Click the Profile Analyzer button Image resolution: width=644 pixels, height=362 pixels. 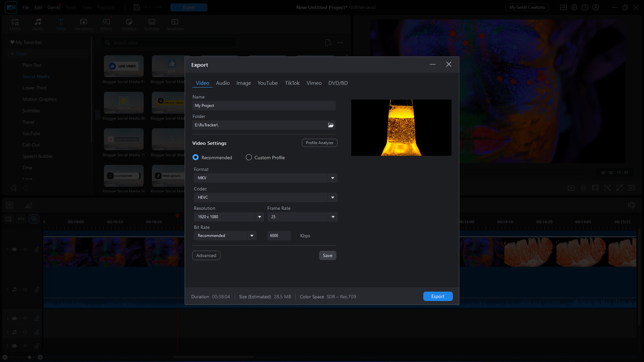coord(319,143)
